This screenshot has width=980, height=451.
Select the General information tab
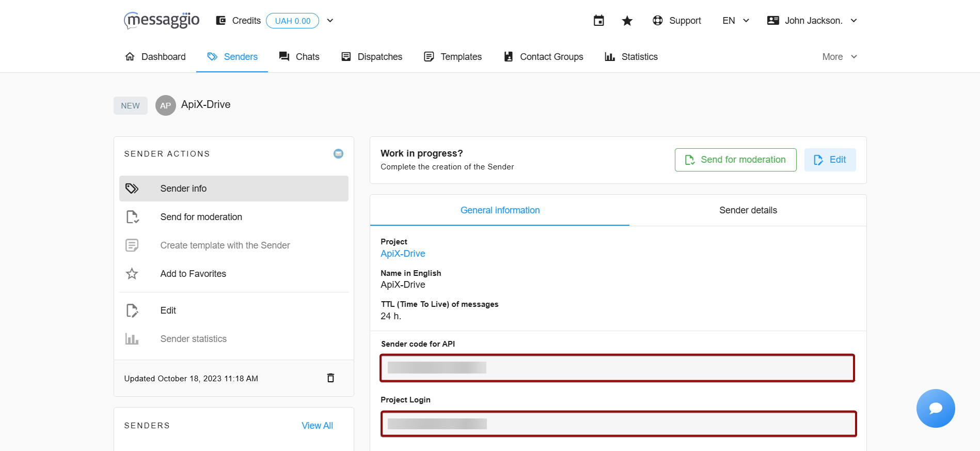pos(500,210)
